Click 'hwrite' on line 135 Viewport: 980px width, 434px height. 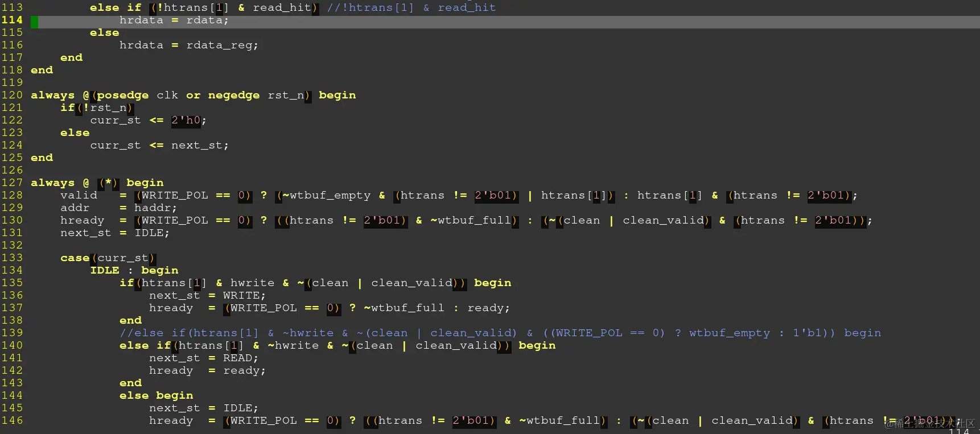coord(252,283)
